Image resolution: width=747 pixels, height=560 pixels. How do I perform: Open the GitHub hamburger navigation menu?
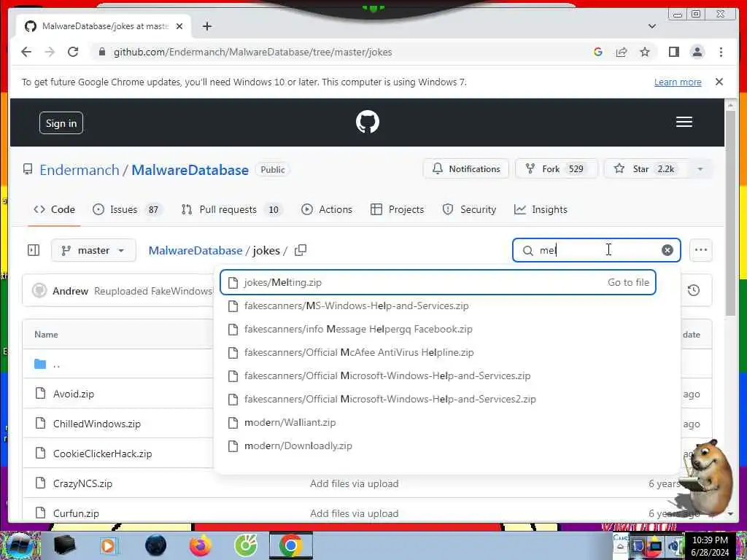coord(684,122)
